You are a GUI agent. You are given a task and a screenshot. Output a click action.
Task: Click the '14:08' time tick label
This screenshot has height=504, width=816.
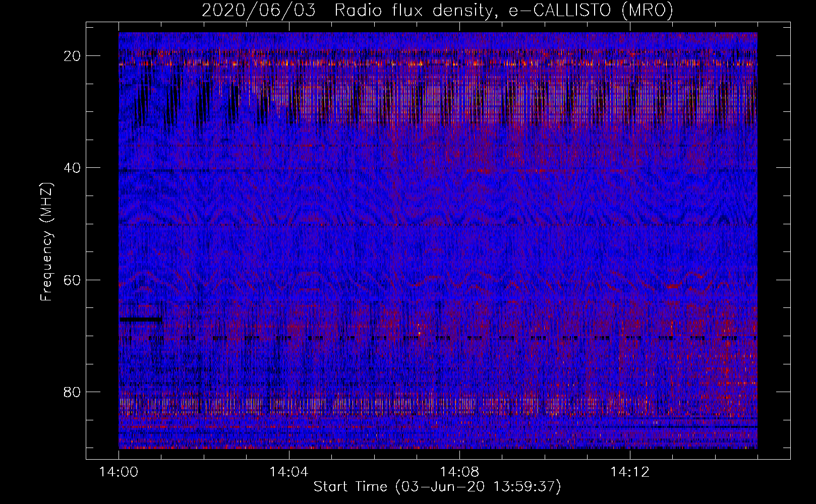(x=459, y=472)
